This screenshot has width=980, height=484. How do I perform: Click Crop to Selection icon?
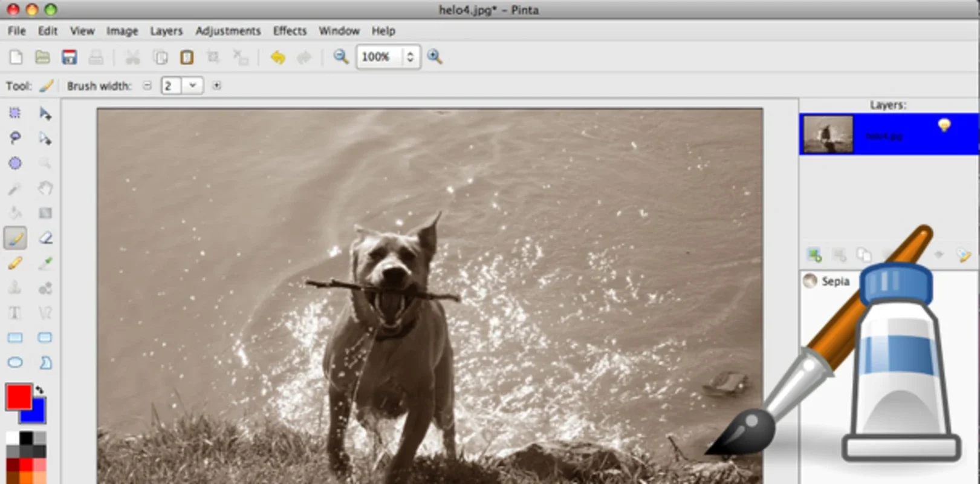pyautogui.click(x=213, y=57)
